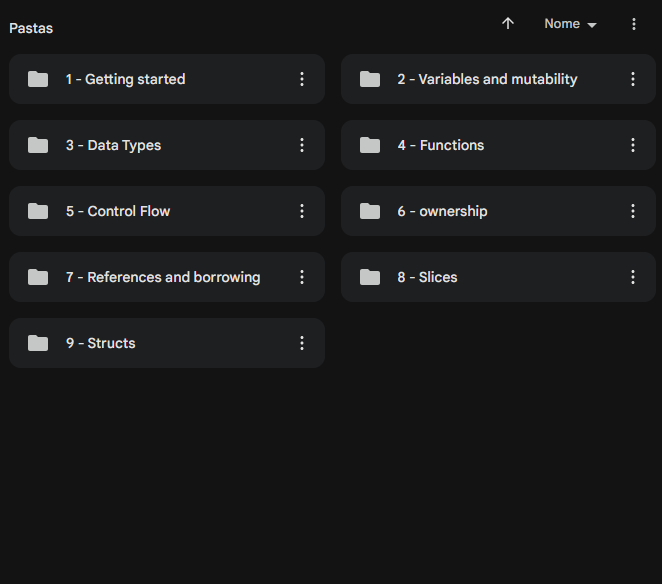
Task: Reverse sort direction with the arrow icon
Action: pyautogui.click(x=508, y=24)
